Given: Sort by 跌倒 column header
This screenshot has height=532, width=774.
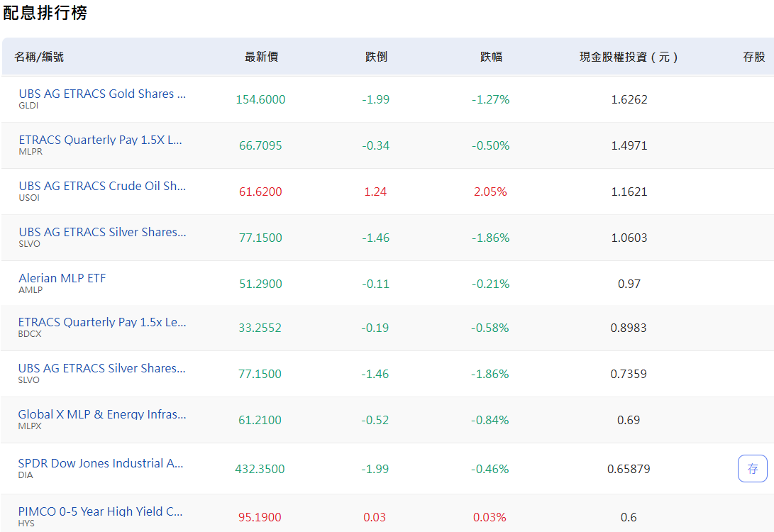Looking at the screenshot, I should point(376,57).
